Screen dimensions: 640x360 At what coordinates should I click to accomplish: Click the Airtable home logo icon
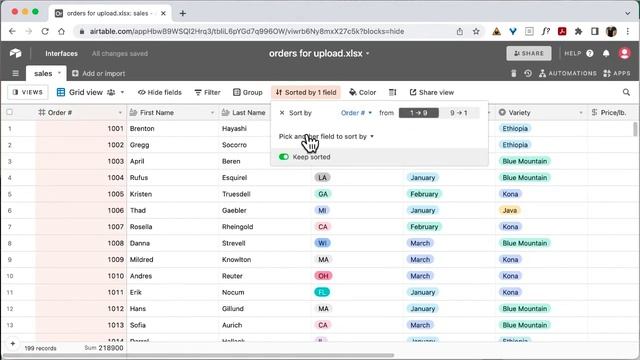[x=16, y=53]
